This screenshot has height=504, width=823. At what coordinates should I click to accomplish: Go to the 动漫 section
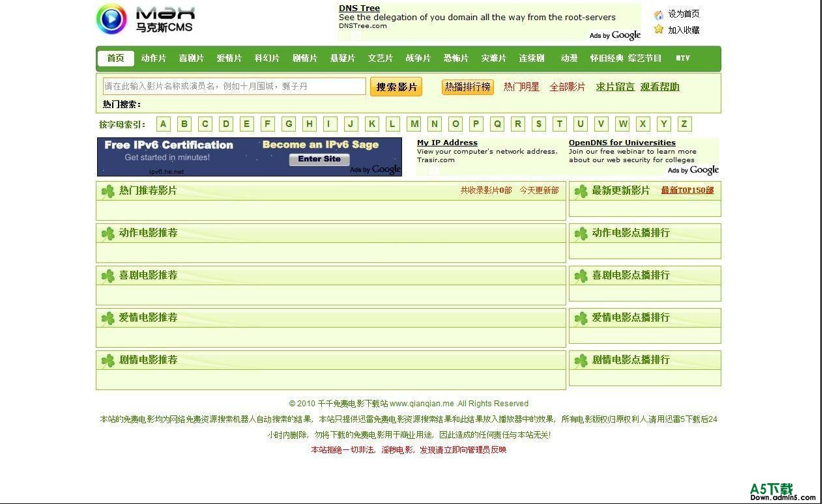click(570, 59)
